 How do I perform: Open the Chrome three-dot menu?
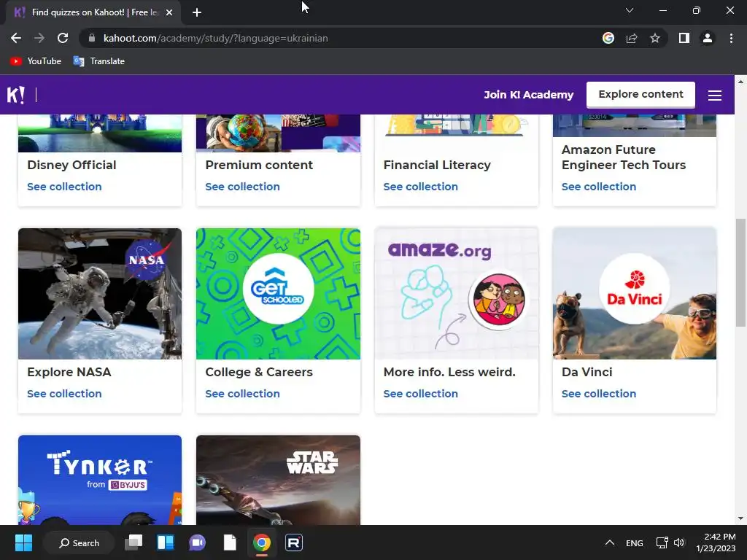731,38
